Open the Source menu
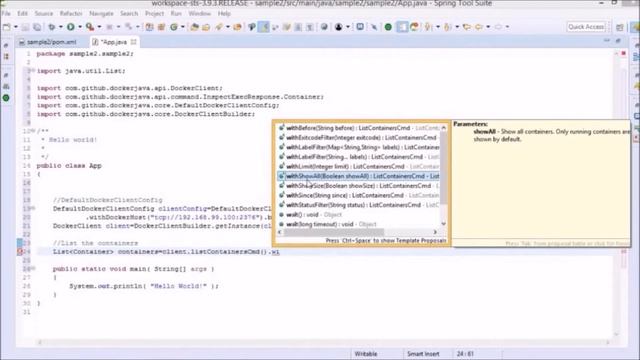This screenshot has height=360, width=640. 44,13
